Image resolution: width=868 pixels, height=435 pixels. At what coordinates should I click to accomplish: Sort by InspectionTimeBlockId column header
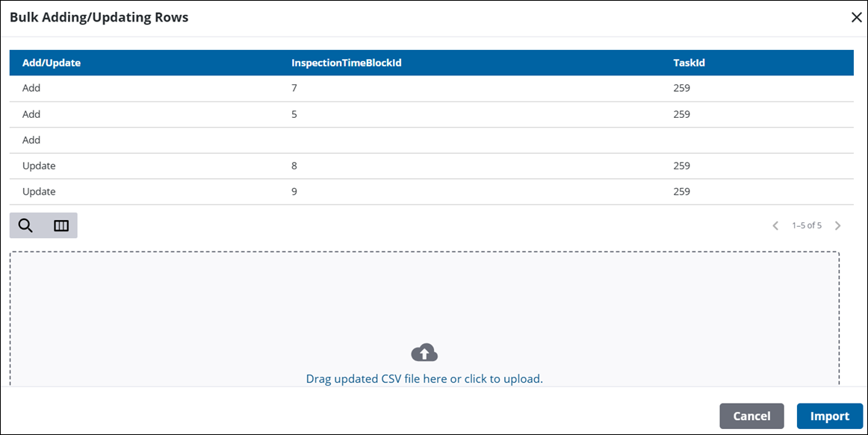pyautogui.click(x=347, y=63)
